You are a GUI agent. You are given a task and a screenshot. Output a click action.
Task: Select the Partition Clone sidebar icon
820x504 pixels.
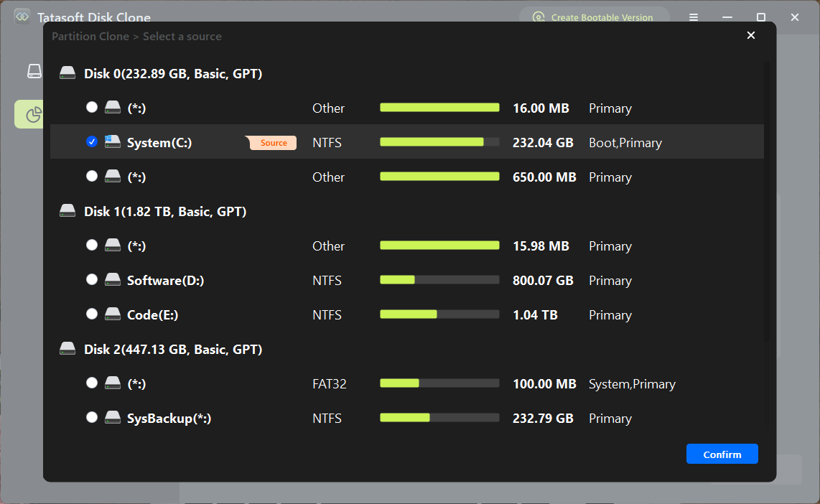pos(34,114)
